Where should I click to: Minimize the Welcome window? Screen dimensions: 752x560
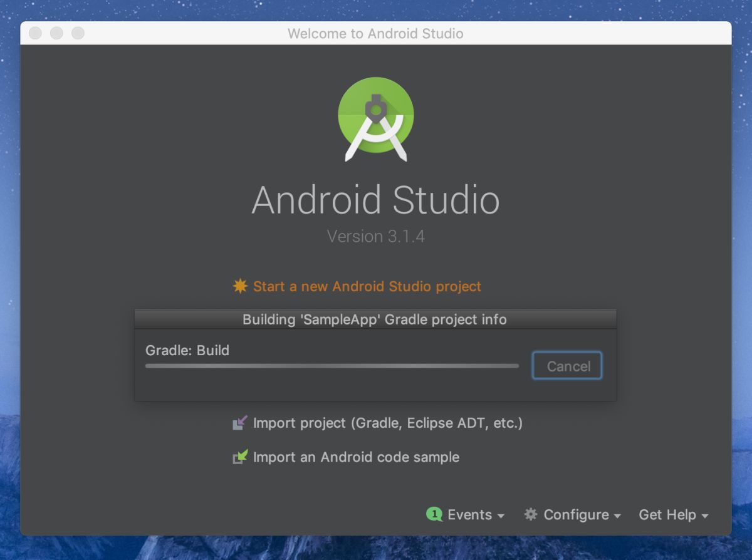[56, 33]
